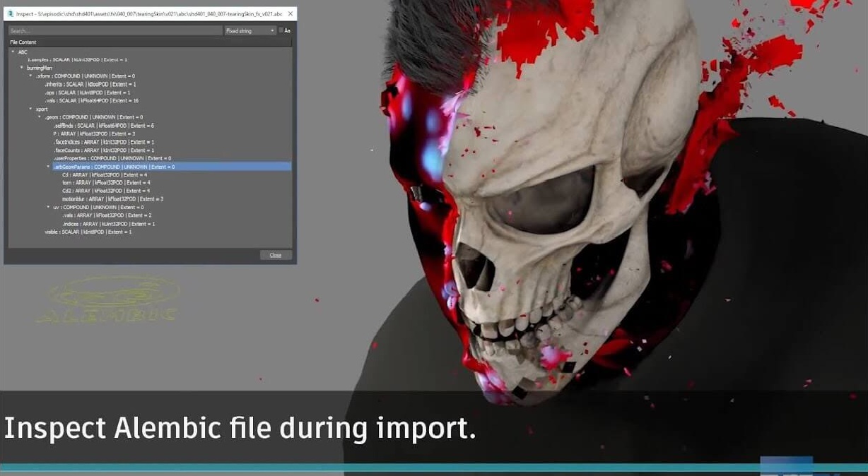The image size is (868, 476).
Task: Toggle the Aa case-sensitive checkbox
Action: coord(281,30)
